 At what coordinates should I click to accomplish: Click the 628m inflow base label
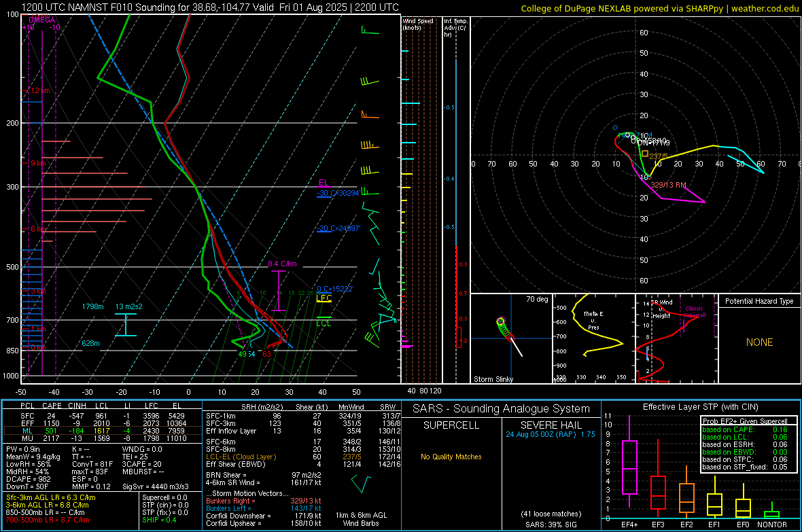[90, 343]
